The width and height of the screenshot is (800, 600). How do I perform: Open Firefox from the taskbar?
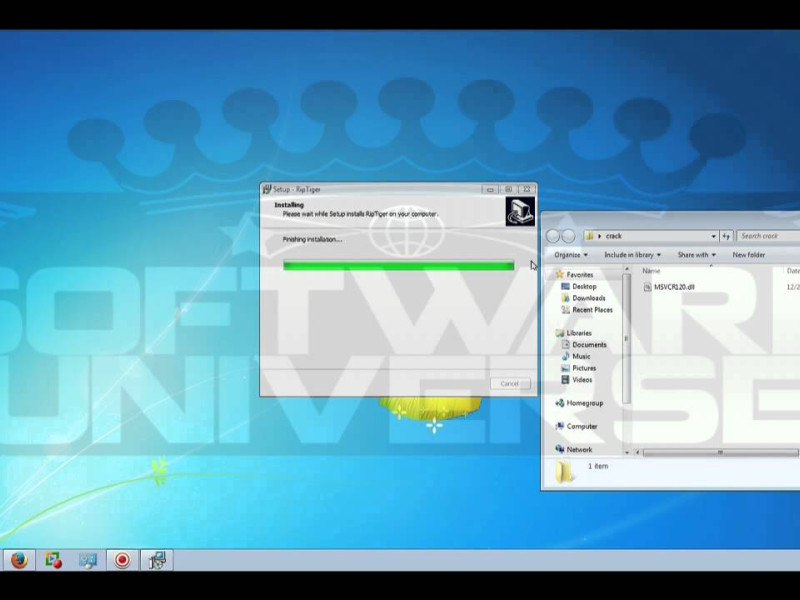(19, 560)
